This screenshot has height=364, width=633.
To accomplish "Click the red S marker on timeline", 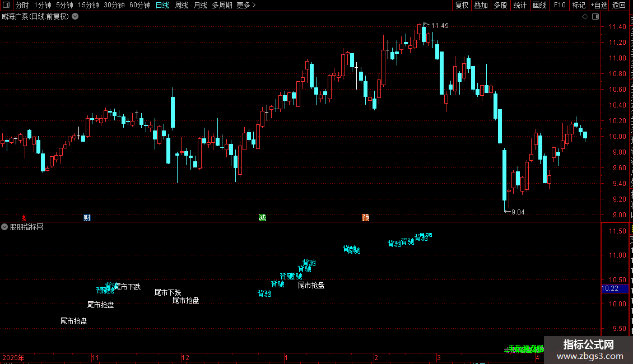I will click(x=24, y=218).
